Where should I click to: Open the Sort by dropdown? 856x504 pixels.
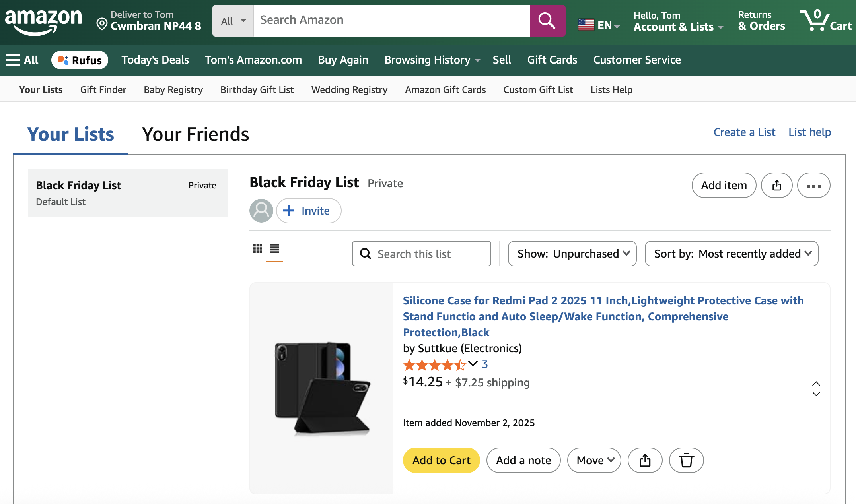click(x=731, y=254)
